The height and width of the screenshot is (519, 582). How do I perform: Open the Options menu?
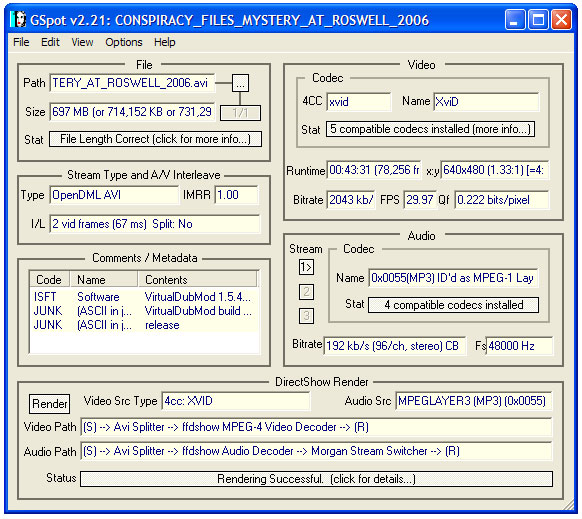[124, 42]
